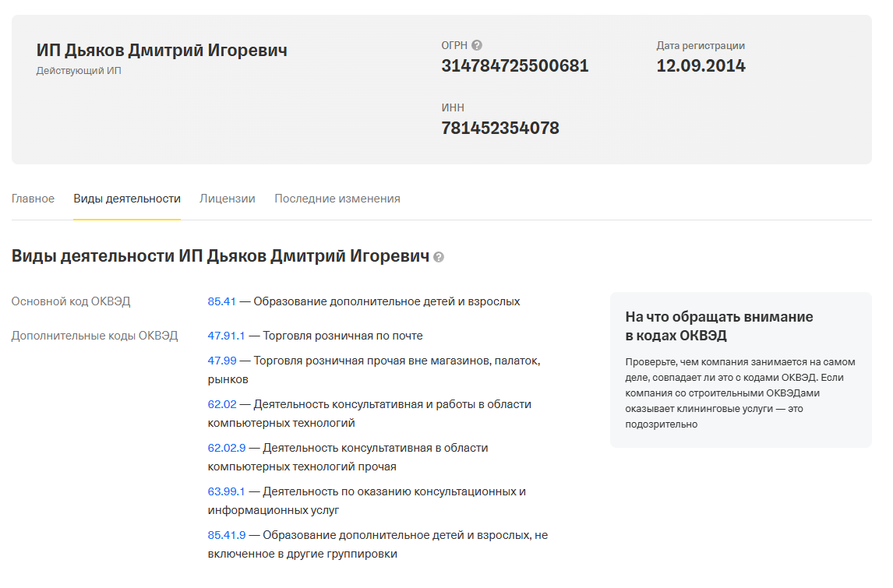Click ОКВЭД code 47.91.1 link
This screenshot has width=893, height=588.
(x=226, y=336)
